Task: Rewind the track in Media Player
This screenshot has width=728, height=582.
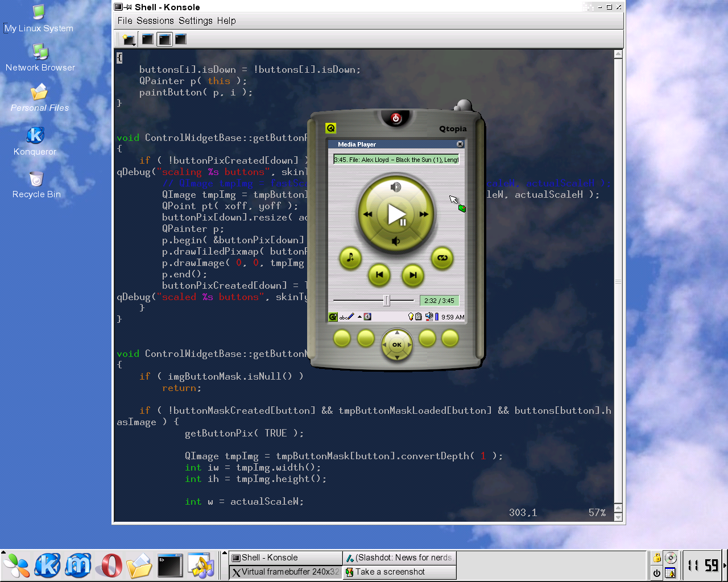Action: tap(367, 214)
